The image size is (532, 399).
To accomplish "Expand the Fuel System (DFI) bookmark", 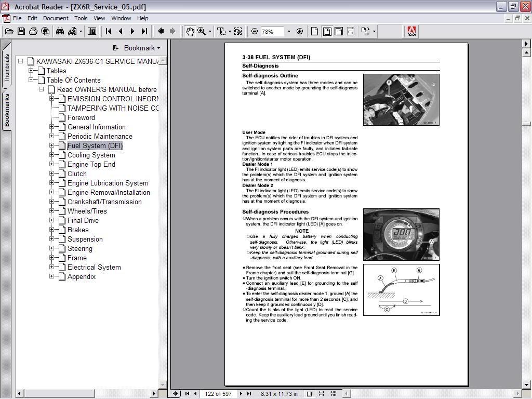I will point(51,145).
